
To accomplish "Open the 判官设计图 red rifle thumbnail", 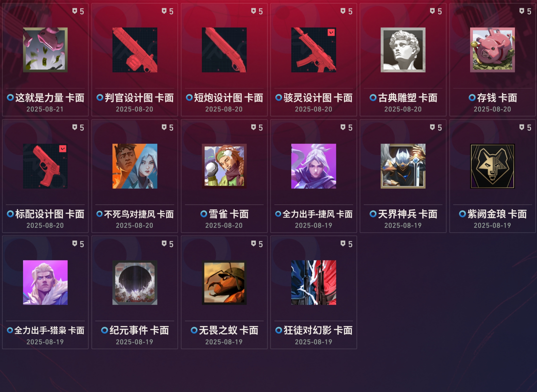I will coord(135,50).
